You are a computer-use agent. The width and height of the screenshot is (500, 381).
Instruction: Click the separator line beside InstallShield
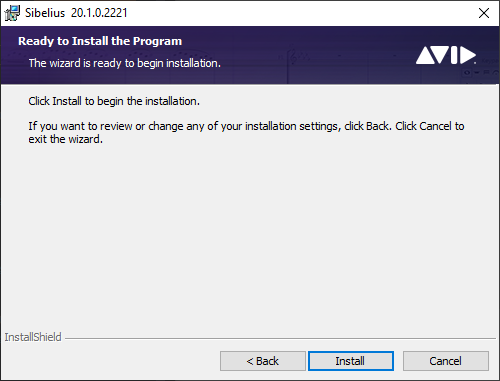click(280, 339)
